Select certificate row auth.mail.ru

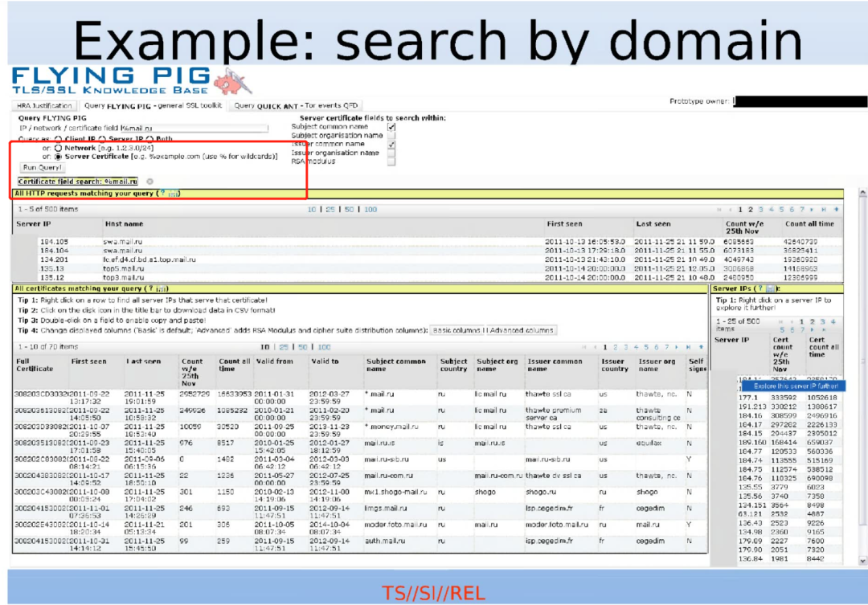pos(360,545)
